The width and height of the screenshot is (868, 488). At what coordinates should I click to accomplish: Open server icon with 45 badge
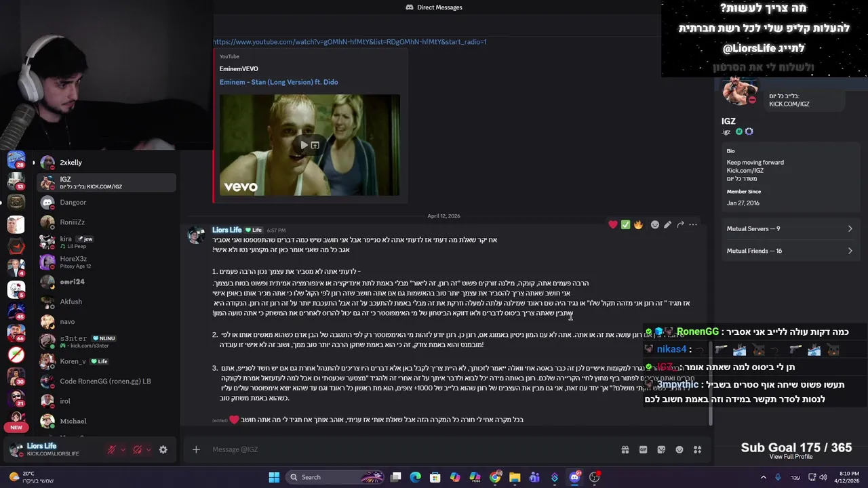(16, 311)
